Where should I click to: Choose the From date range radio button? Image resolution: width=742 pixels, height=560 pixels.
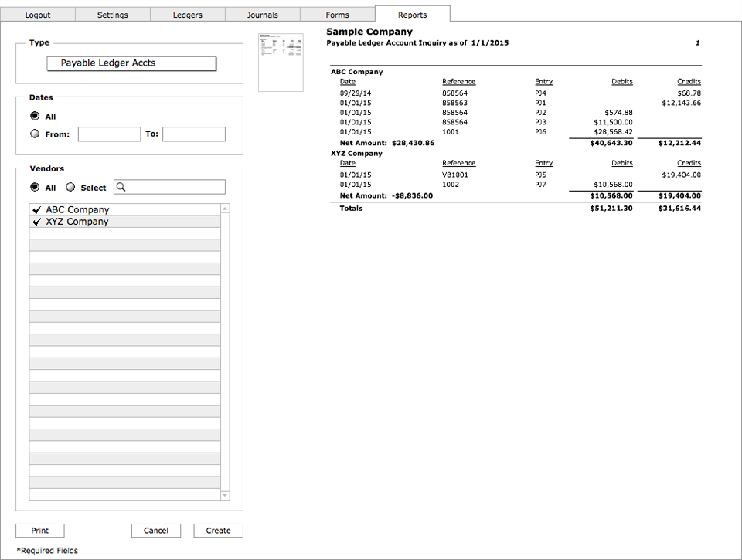[x=35, y=134]
